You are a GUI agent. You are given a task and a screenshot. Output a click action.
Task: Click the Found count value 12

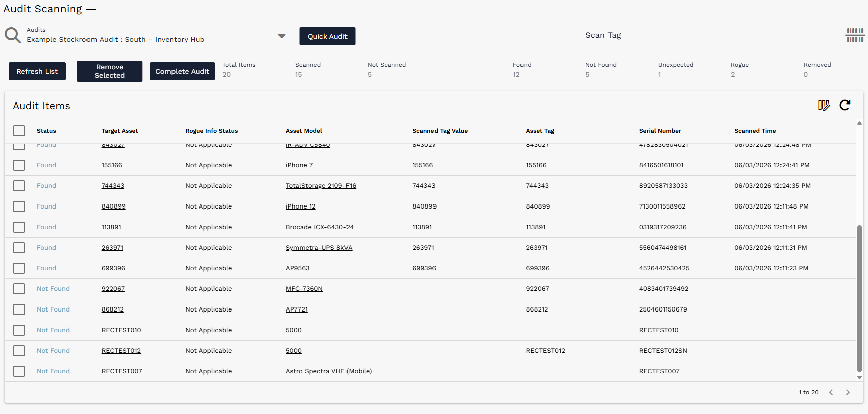pyautogui.click(x=516, y=75)
